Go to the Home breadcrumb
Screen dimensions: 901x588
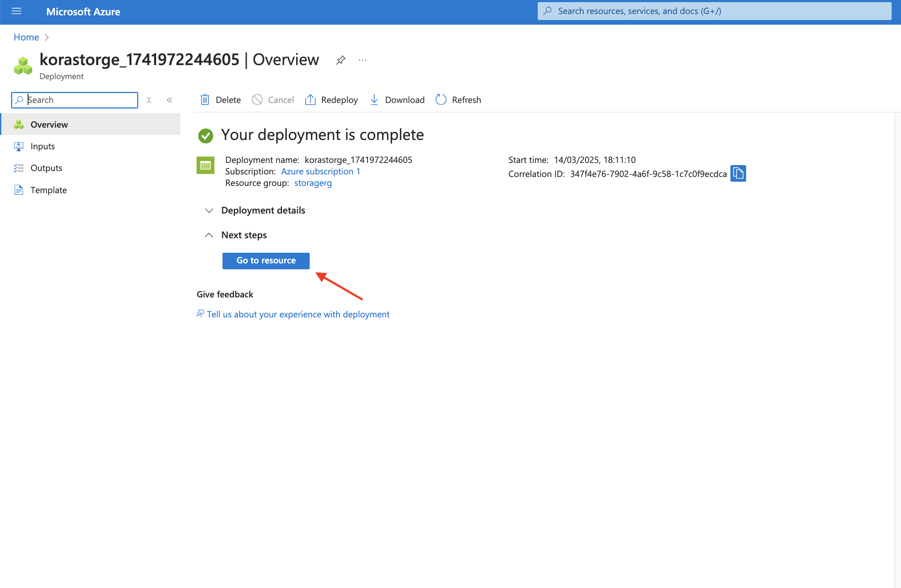(26, 37)
